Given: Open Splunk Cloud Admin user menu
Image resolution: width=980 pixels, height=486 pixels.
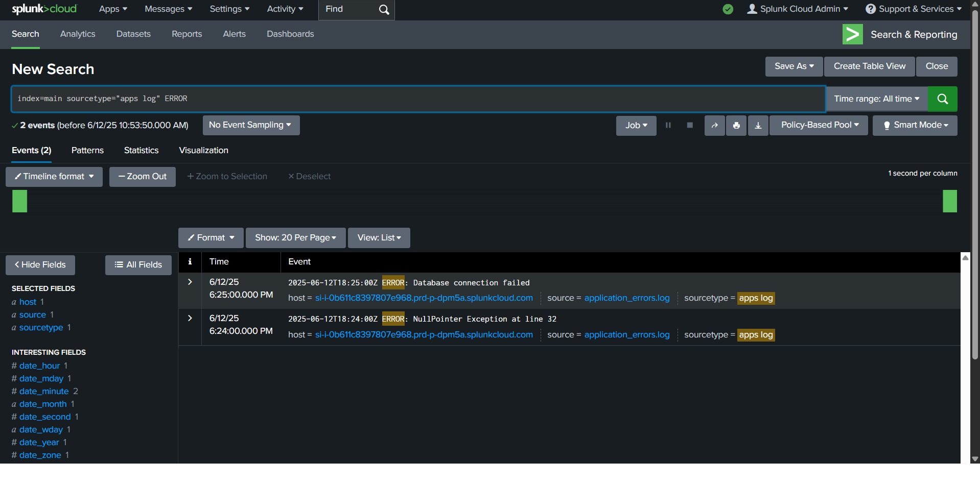Looking at the screenshot, I should tap(798, 9).
